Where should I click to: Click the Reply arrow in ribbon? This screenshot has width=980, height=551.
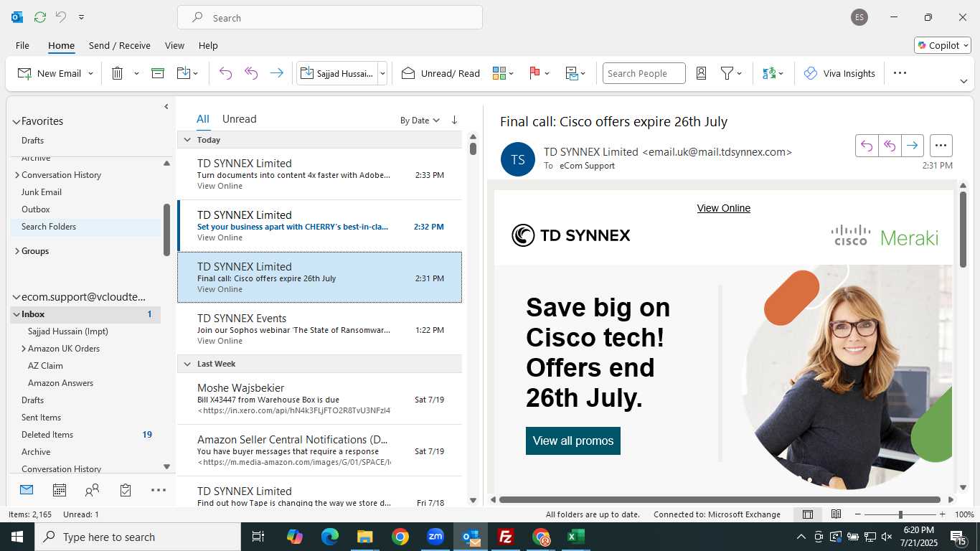pyautogui.click(x=225, y=73)
